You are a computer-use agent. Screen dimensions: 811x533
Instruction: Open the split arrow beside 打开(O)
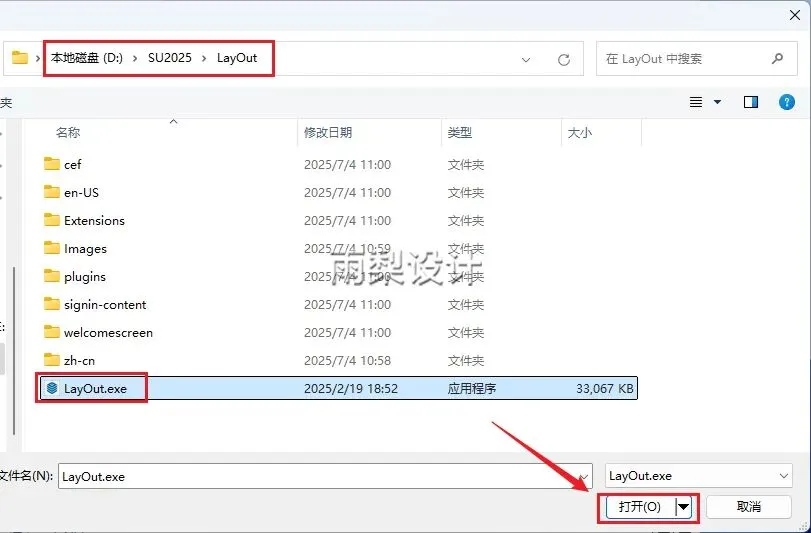coord(684,507)
